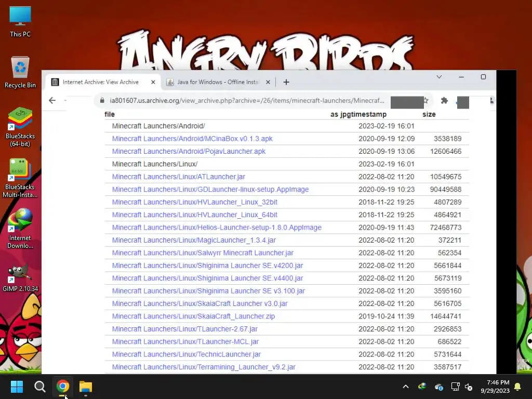Open the notification bell
The image size is (532, 399).
(x=518, y=387)
